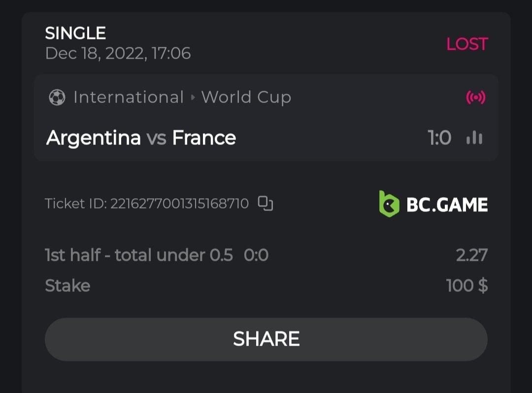Viewport: 532px width, 393px height.
Task: Click the soccer ball sport icon
Action: 57,98
